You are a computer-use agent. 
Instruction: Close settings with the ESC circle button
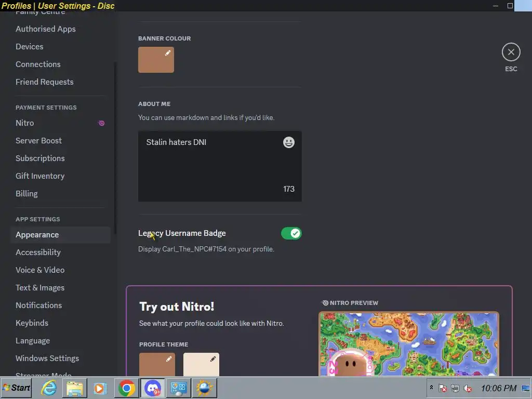click(x=511, y=52)
